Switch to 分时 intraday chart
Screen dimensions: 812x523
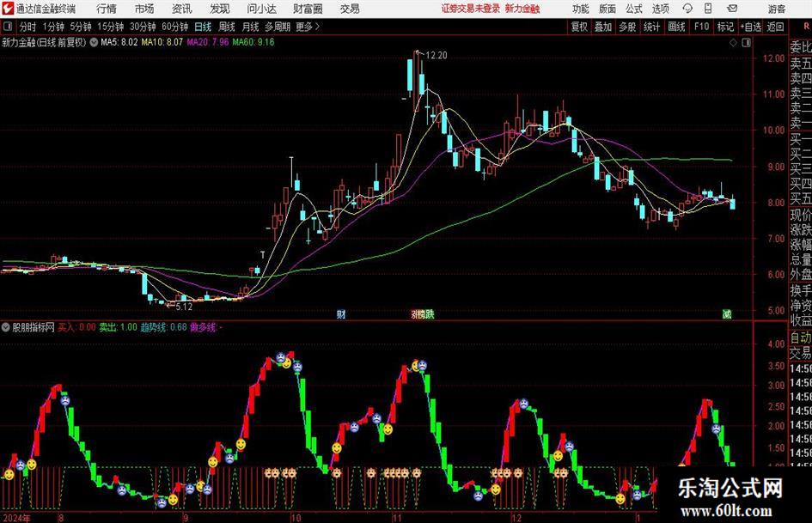pyautogui.click(x=28, y=27)
